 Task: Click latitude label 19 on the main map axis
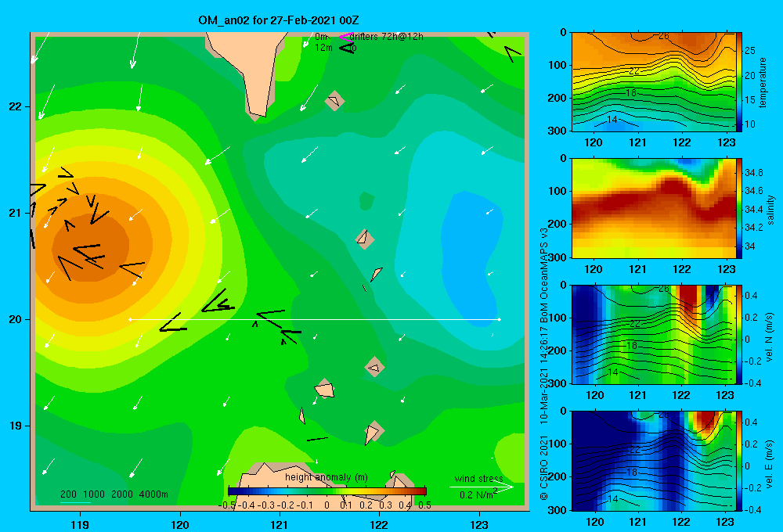coord(15,426)
